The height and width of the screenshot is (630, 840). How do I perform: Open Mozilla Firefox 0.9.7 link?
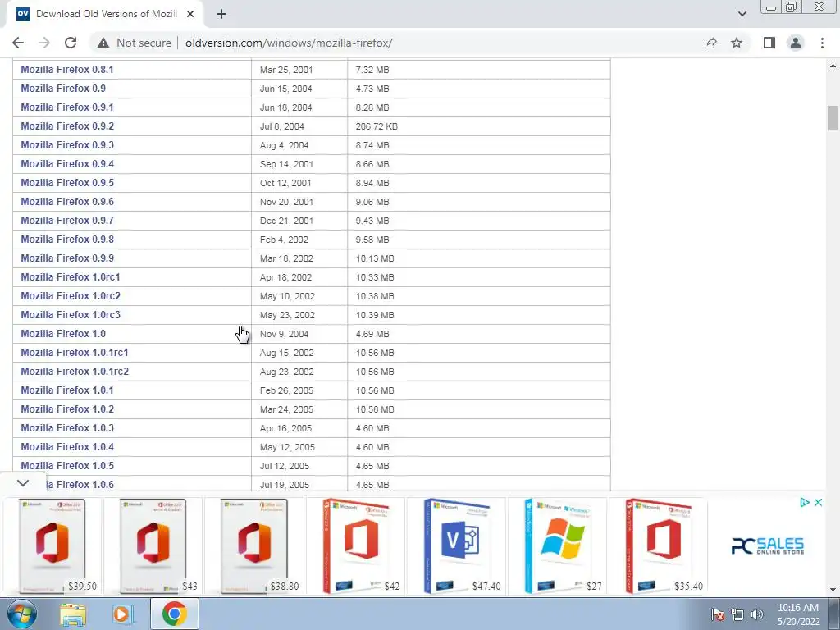point(67,220)
